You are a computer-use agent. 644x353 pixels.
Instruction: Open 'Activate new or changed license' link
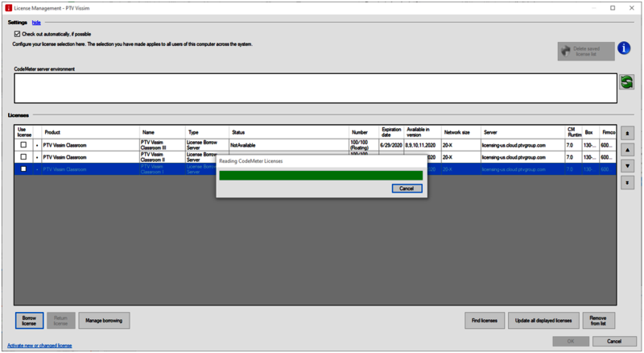click(39, 345)
